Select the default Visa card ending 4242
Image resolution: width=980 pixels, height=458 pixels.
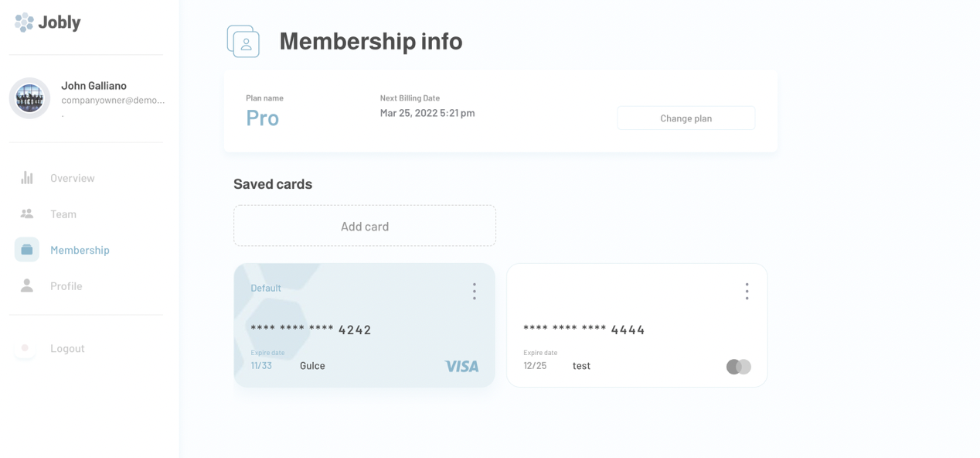364,325
